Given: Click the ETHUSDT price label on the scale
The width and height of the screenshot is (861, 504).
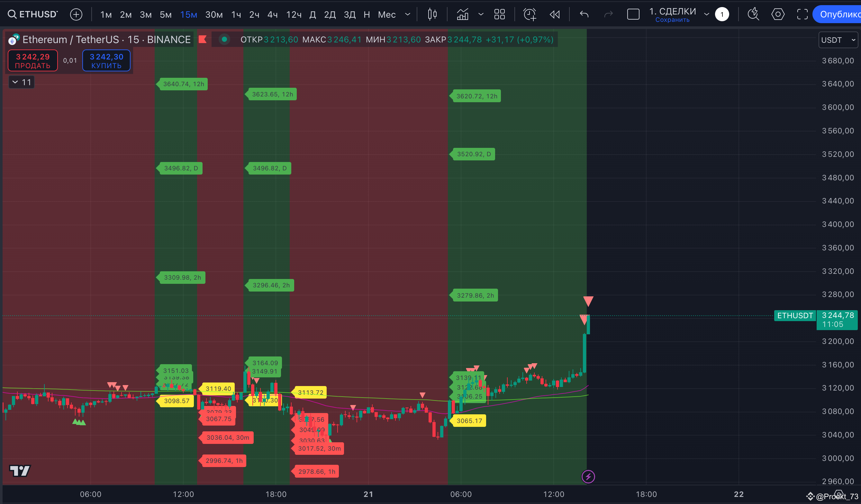Looking at the screenshot, I should 795,315.
